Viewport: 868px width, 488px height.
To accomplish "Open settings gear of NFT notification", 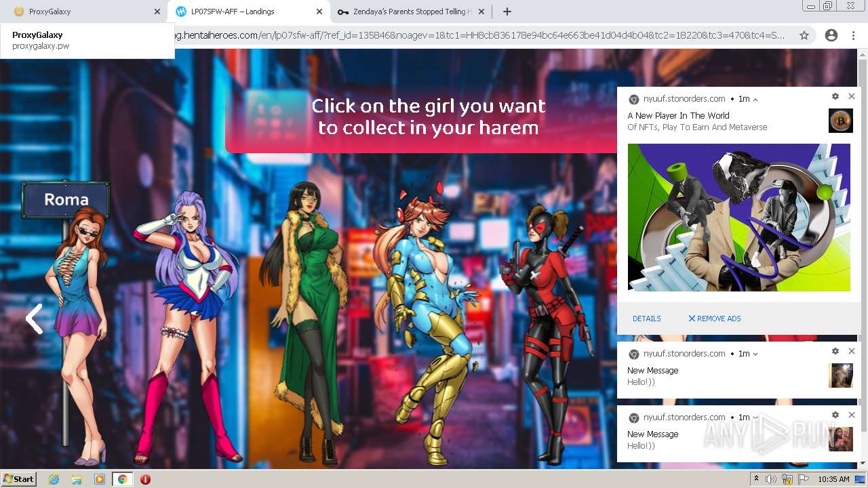I will tap(835, 97).
